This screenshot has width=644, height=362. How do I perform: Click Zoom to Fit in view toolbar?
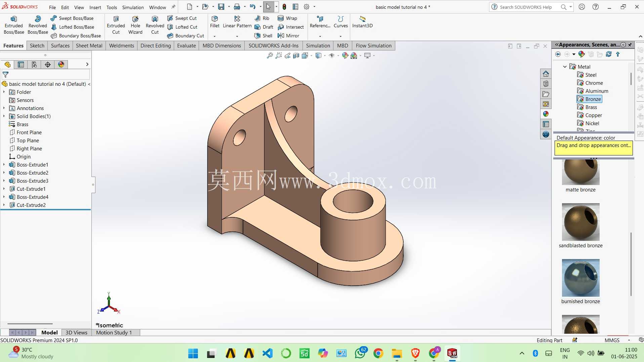pyautogui.click(x=270, y=56)
